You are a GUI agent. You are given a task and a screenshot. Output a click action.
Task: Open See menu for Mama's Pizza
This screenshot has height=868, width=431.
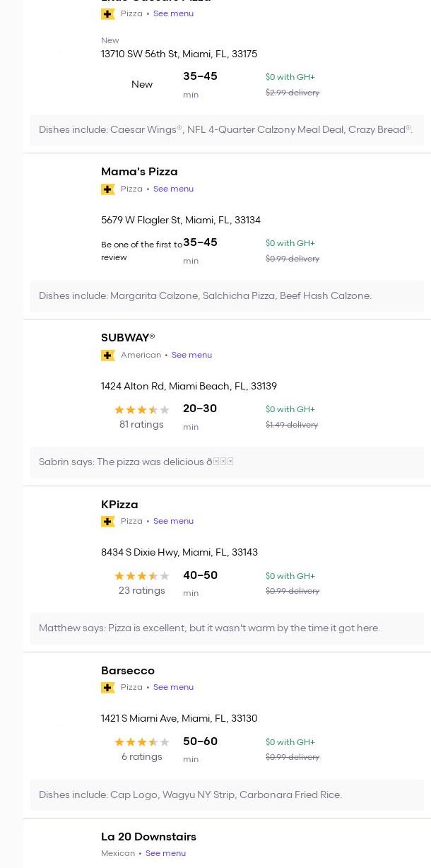(x=173, y=189)
